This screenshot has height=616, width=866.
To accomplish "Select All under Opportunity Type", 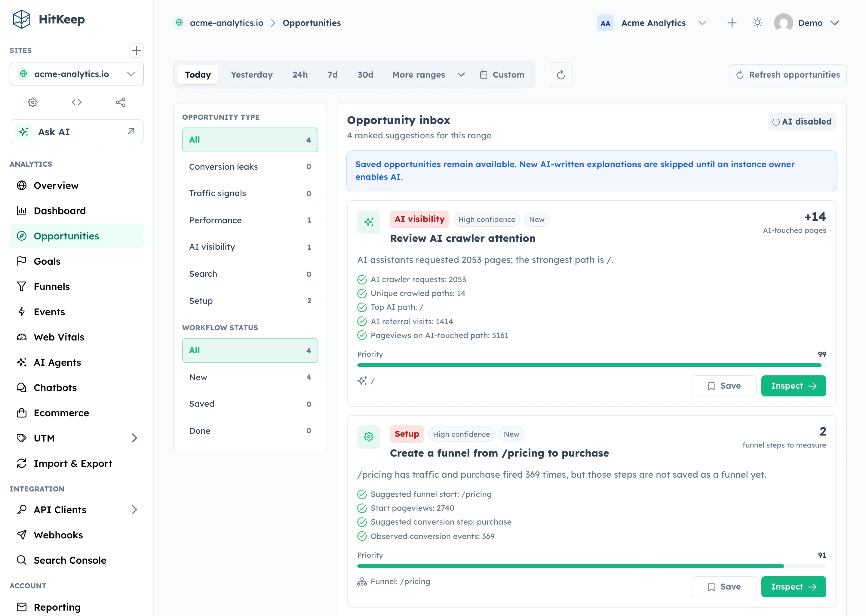I will 250,140.
